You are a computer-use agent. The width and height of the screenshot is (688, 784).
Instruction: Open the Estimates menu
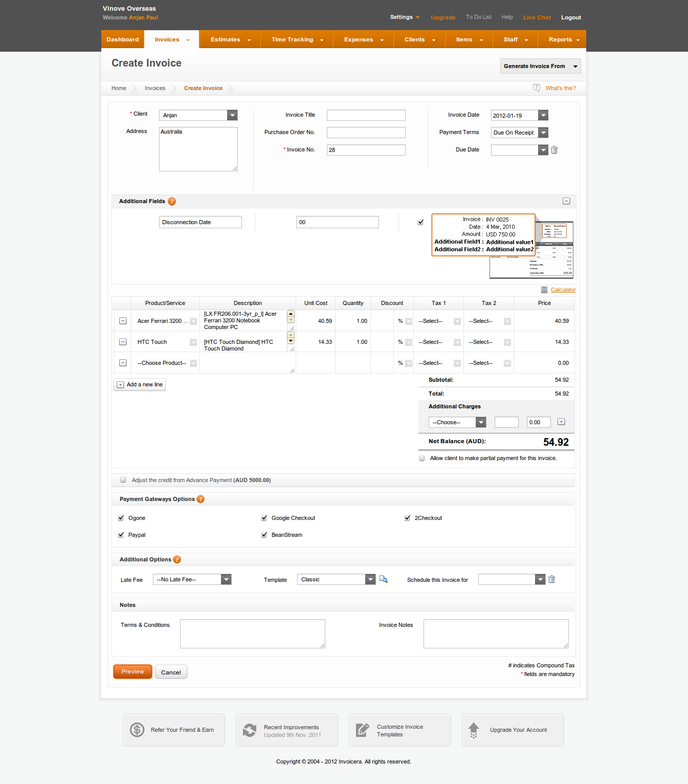tap(230, 39)
